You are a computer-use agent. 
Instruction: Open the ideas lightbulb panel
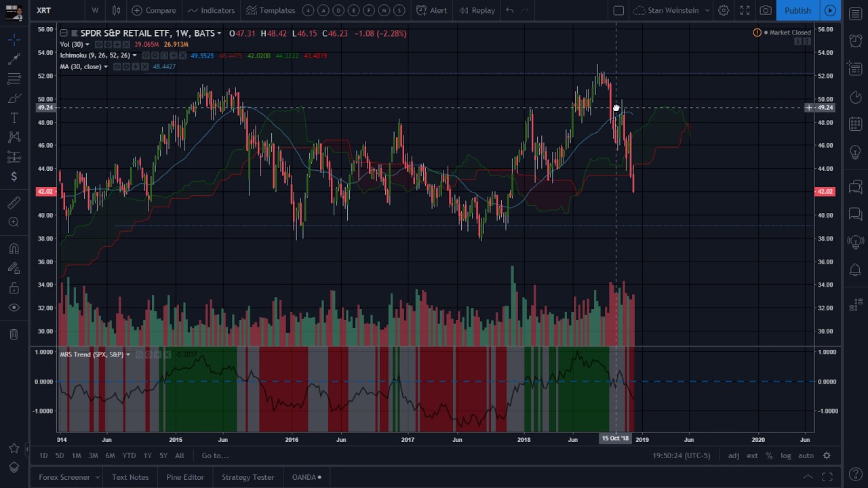(x=855, y=152)
